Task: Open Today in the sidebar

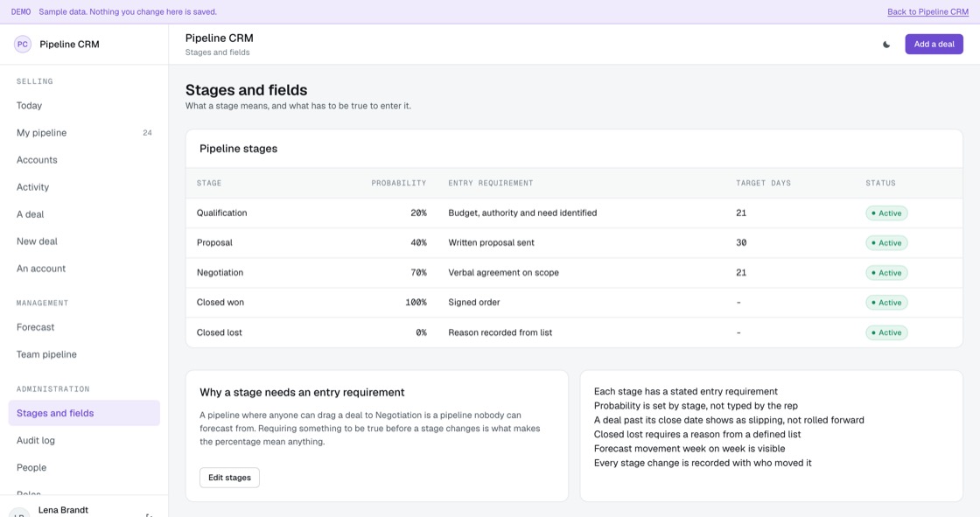Action: point(84,106)
